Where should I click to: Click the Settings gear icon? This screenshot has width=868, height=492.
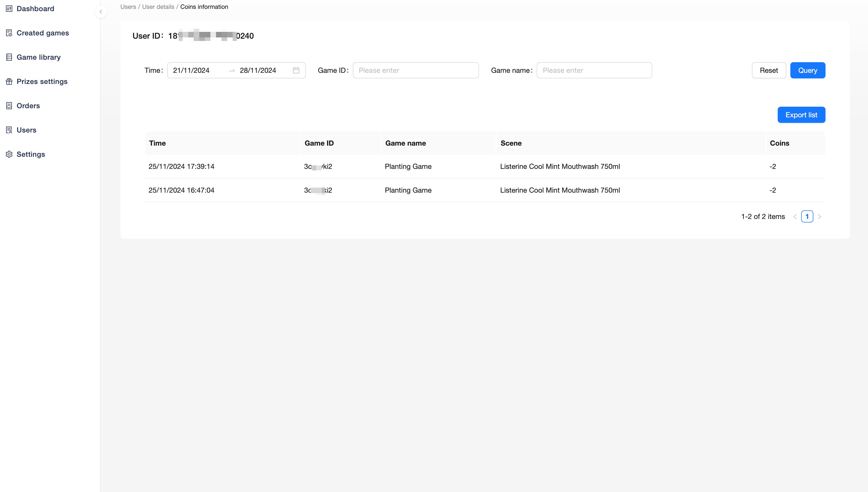pyautogui.click(x=9, y=154)
